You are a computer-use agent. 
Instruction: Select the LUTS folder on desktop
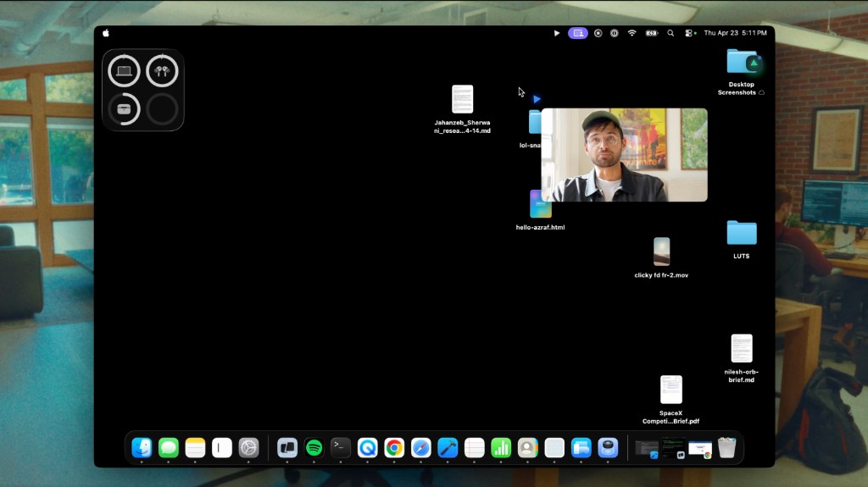(x=742, y=240)
